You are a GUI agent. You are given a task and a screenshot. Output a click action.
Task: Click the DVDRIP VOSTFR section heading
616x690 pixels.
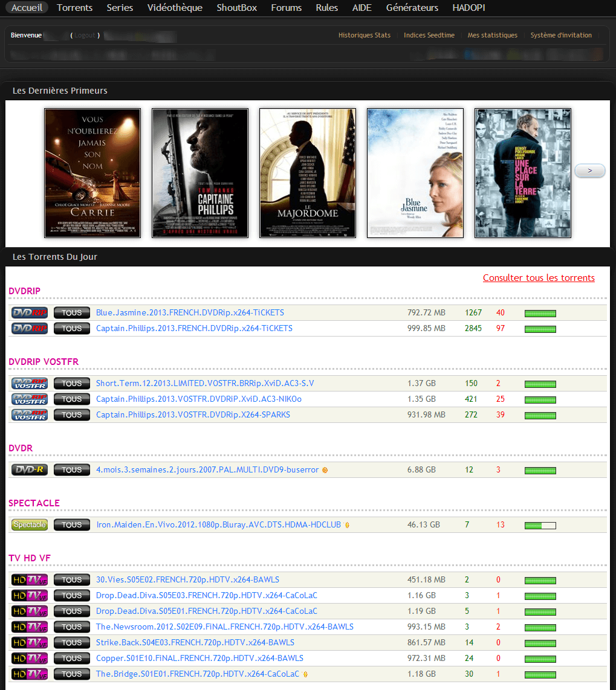tap(44, 362)
